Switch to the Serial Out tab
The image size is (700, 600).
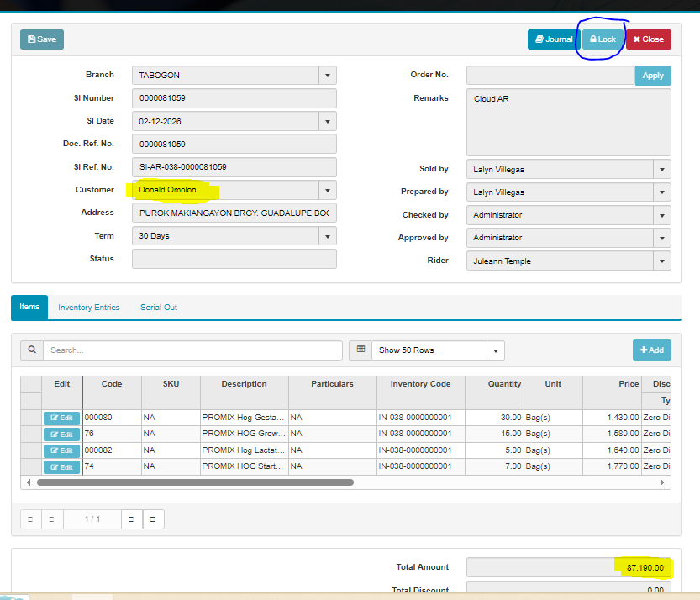[159, 308]
